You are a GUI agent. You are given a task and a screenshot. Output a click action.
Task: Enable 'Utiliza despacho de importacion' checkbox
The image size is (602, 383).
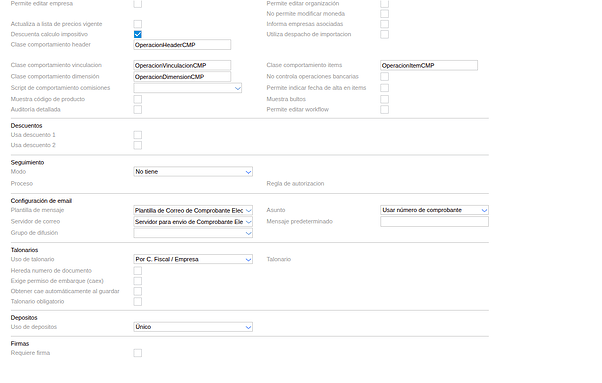click(384, 34)
